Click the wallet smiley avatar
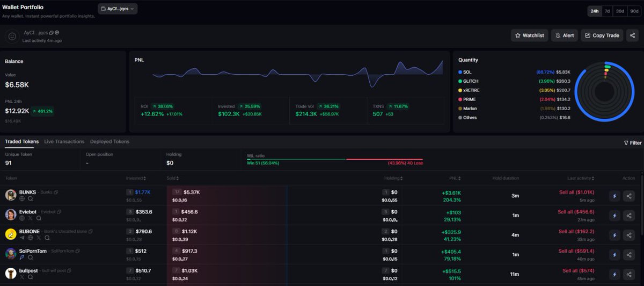 click(x=12, y=36)
